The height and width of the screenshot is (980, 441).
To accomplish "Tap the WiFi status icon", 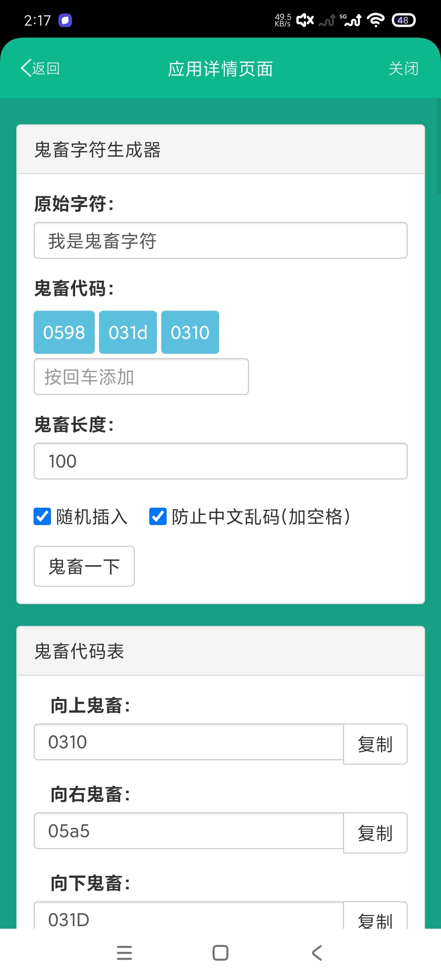I will tap(376, 20).
